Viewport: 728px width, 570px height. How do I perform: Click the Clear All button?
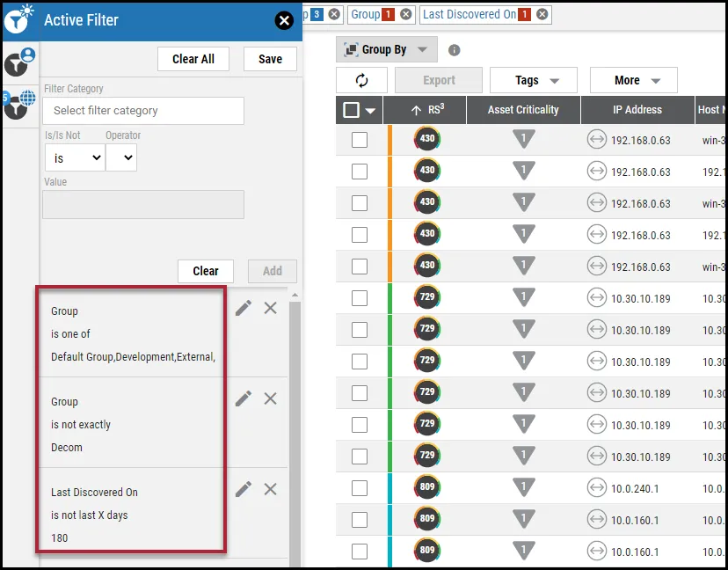193,59
